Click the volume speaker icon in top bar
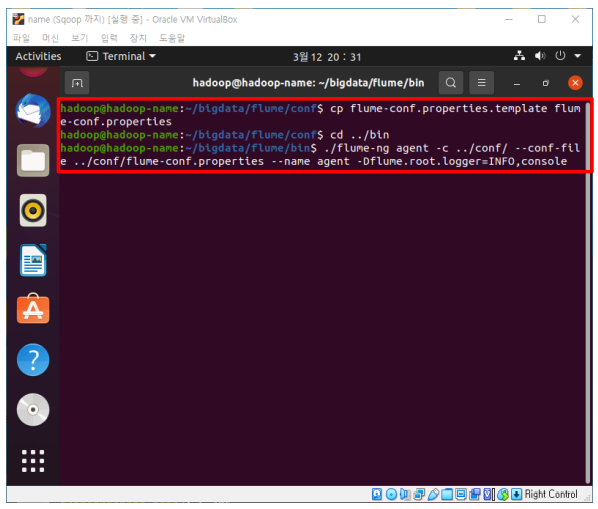Image resolution: width=598 pixels, height=509 pixels. 540,56
